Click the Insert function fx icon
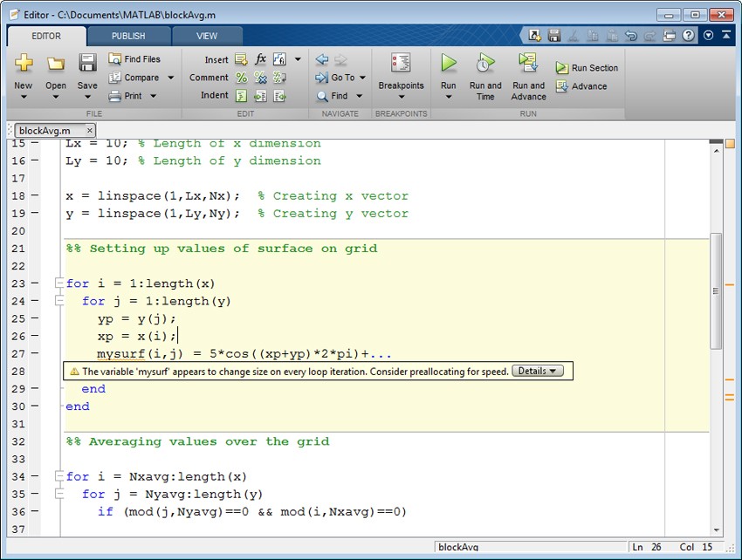The height and width of the screenshot is (560, 742). pos(260,59)
